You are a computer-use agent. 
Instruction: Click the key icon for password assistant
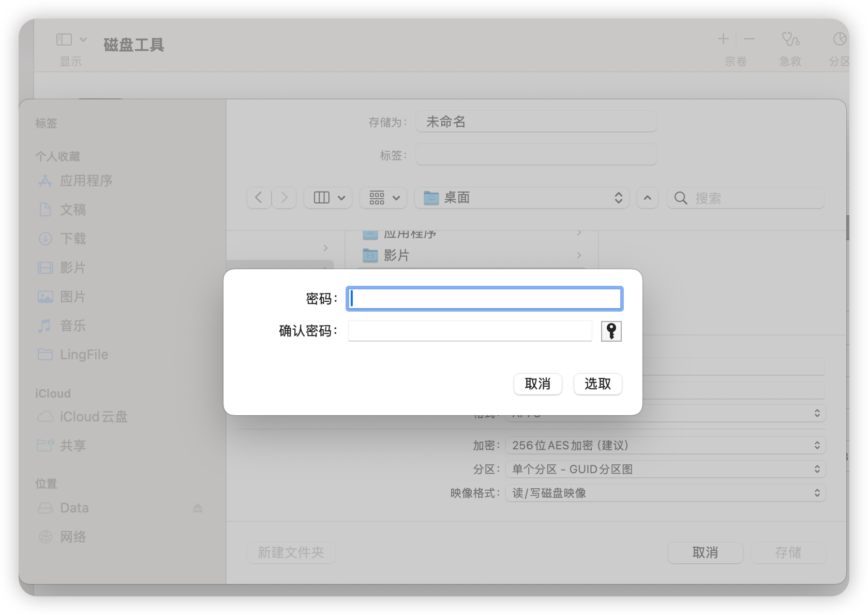611,331
